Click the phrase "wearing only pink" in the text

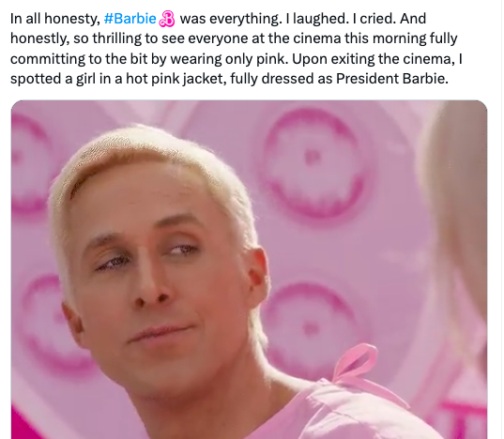227,58
